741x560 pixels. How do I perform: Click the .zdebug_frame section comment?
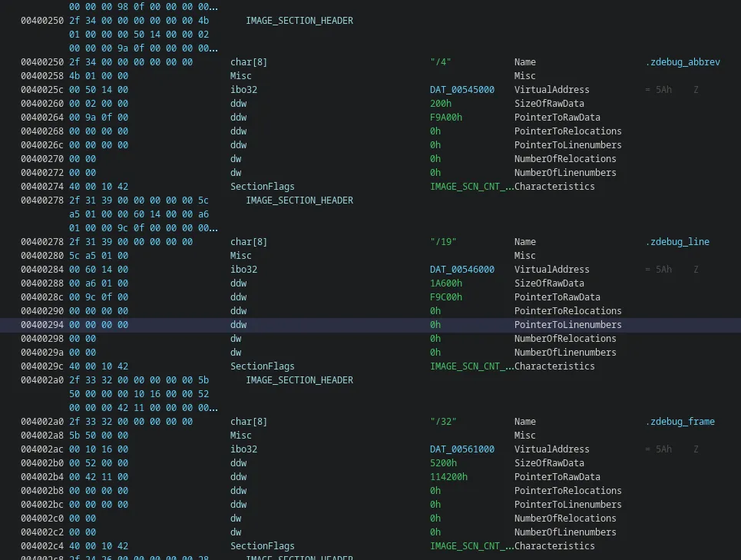coord(680,421)
